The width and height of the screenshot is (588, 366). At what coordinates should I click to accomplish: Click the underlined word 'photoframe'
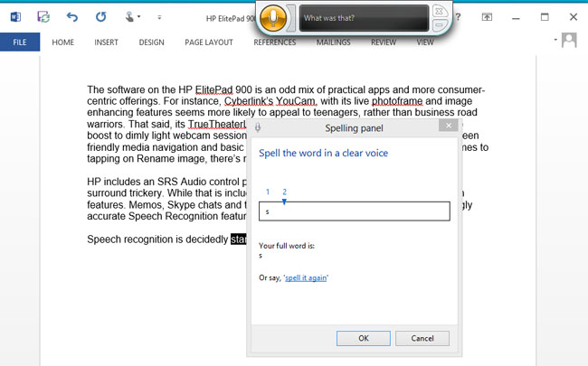coord(397,101)
